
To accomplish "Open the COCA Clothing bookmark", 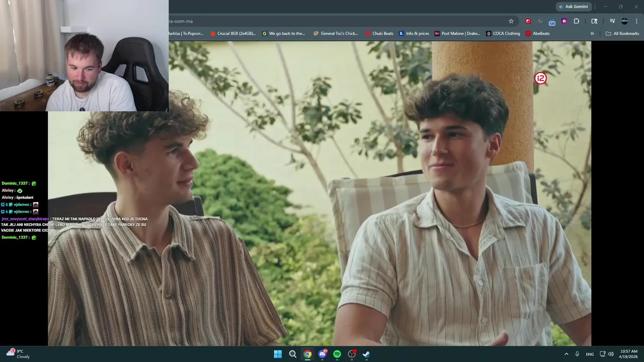I will pyautogui.click(x=503, y=34).
